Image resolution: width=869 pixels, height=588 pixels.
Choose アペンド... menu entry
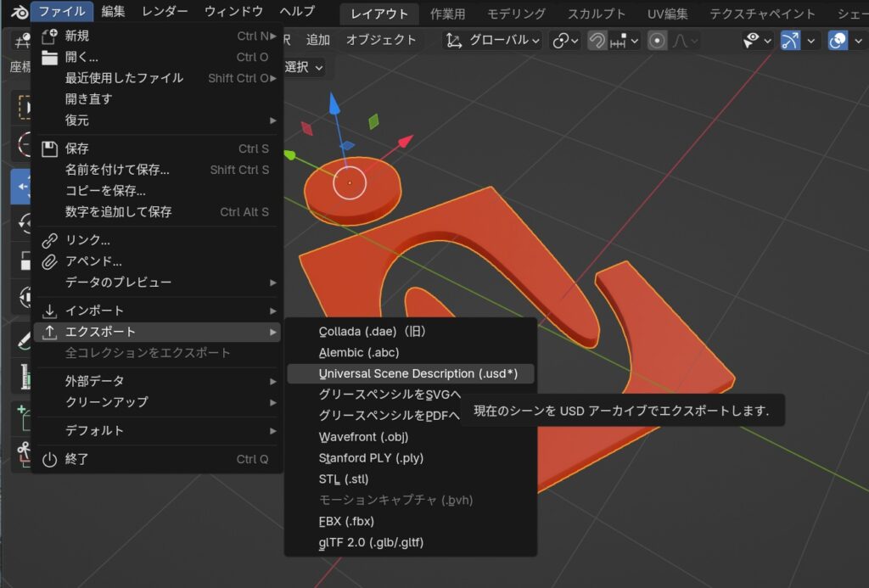157,261
